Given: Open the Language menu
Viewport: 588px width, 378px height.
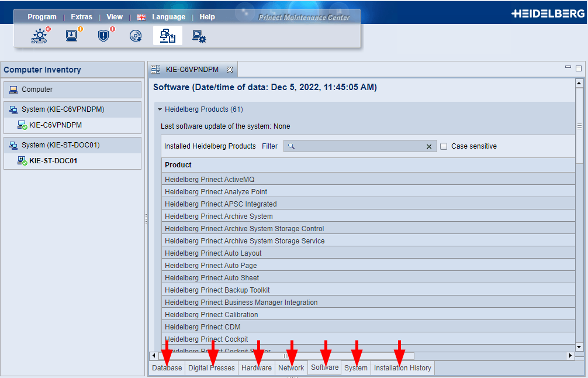Looking at the screenshot, I should [168, 17].
